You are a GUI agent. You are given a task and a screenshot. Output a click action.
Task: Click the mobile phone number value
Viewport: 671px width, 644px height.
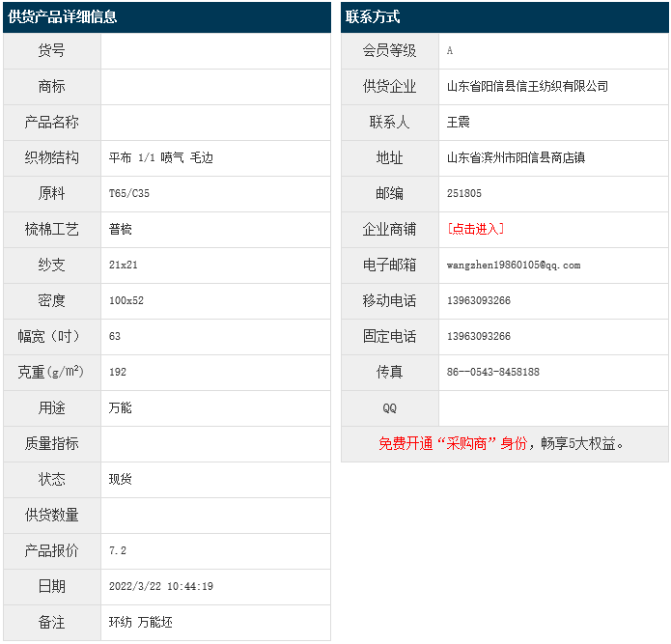tap(479, 300)
